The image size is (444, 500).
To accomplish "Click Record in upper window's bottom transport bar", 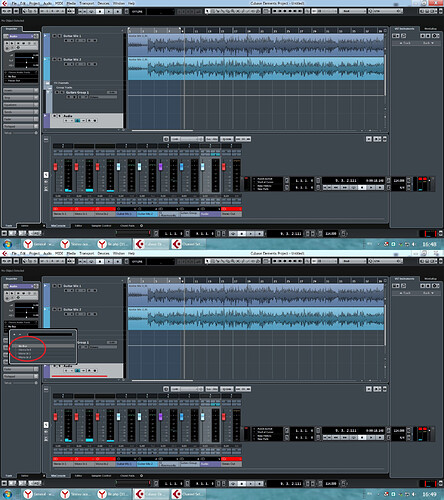I will (x=259, y=234).
